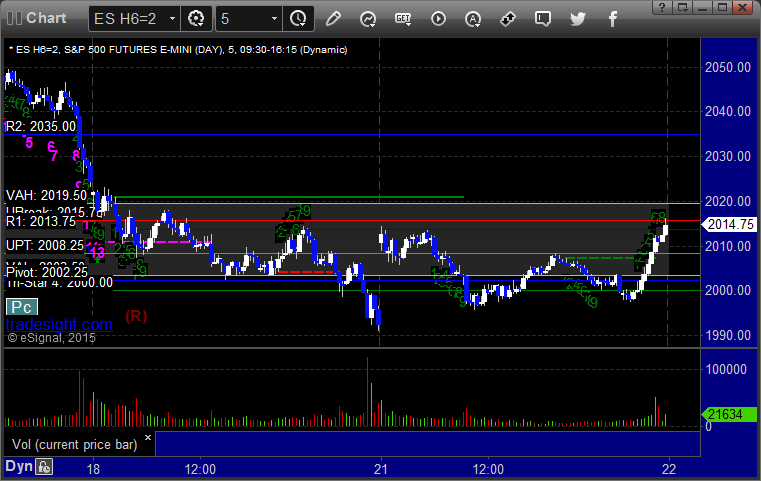Viewport: 761px width, 481px height.
Task: Open the chart comment bubble icon
Action: click(x=543, y=18)
